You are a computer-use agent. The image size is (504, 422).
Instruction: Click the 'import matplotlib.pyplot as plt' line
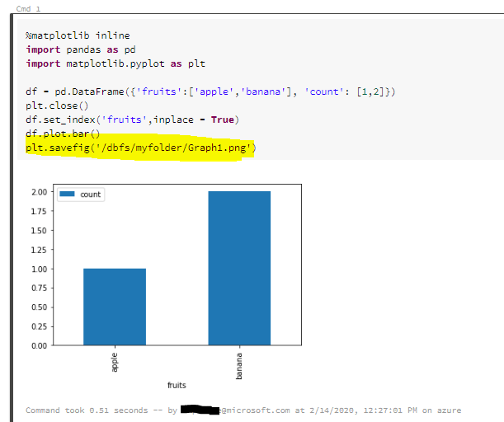click(x=115, y=63)
